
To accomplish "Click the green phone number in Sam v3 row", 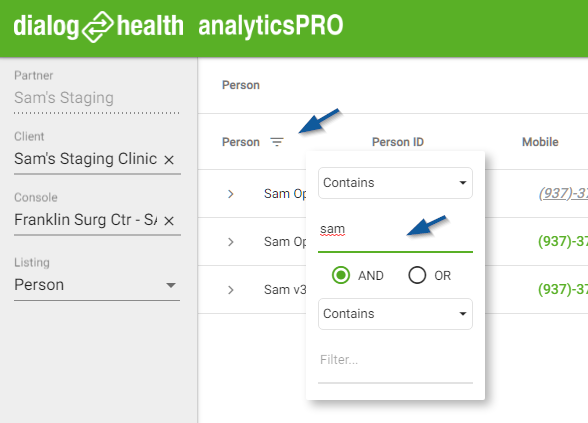I will pyautogui.click(x=563, y=290).
